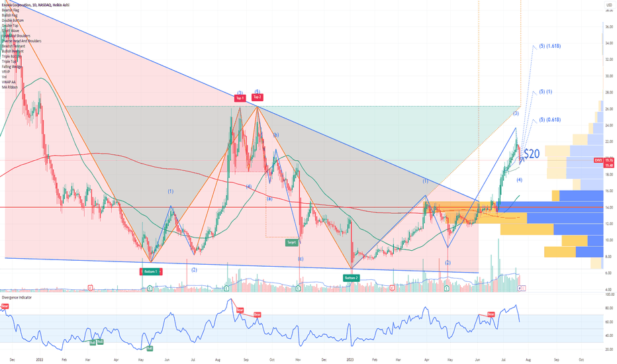617x364 pixels.
Task: Select the Bearish Pennant indicator legend
Action: pyautogui.click(x=13, y=46)
